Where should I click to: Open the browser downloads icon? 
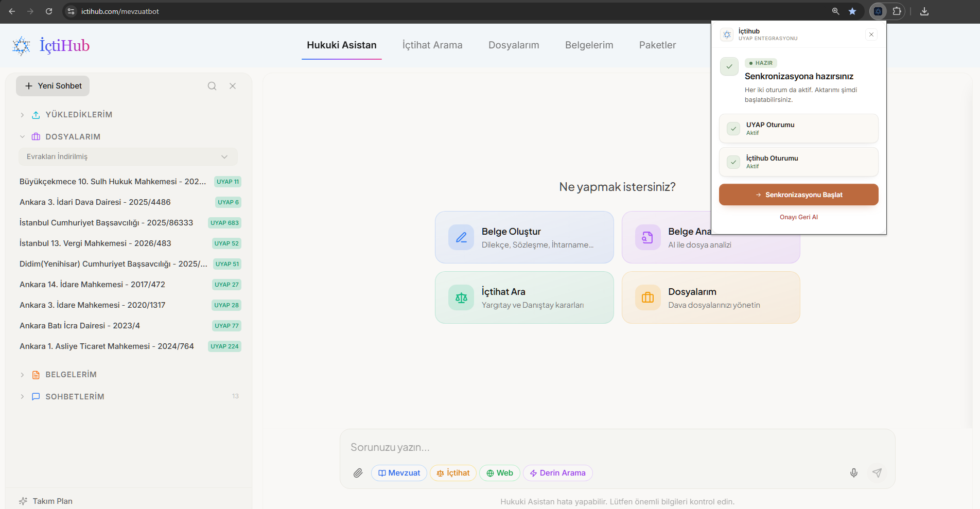point(924,11)
